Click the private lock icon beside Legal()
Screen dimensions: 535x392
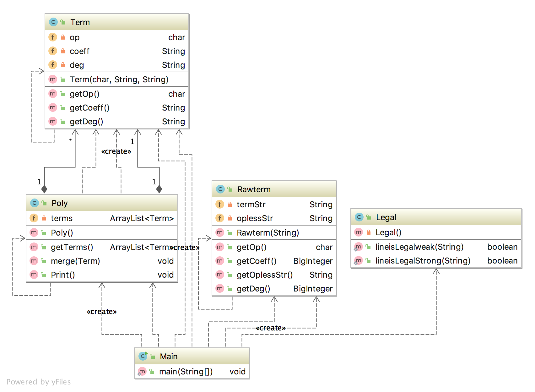coord(369,232)
